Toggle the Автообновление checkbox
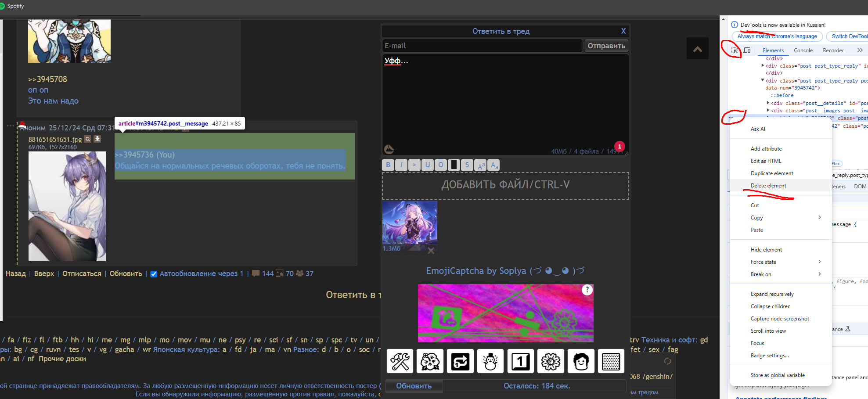 coord(154,274)
